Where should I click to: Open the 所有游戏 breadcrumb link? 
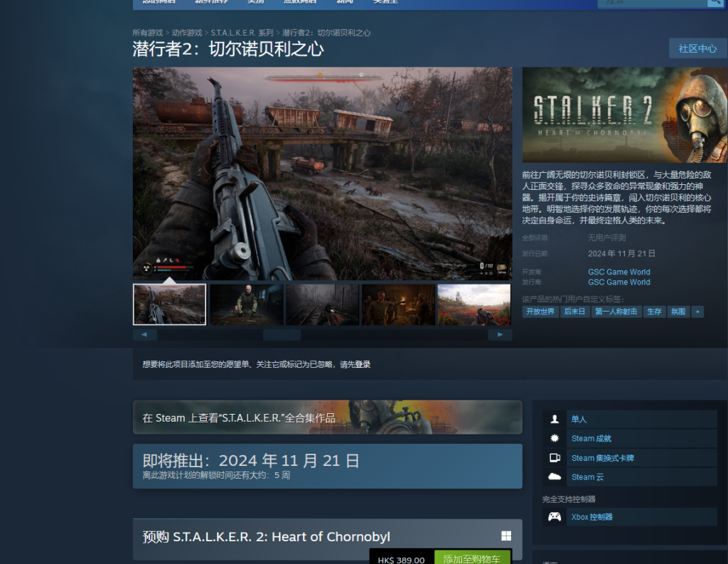tap(148, 33)
